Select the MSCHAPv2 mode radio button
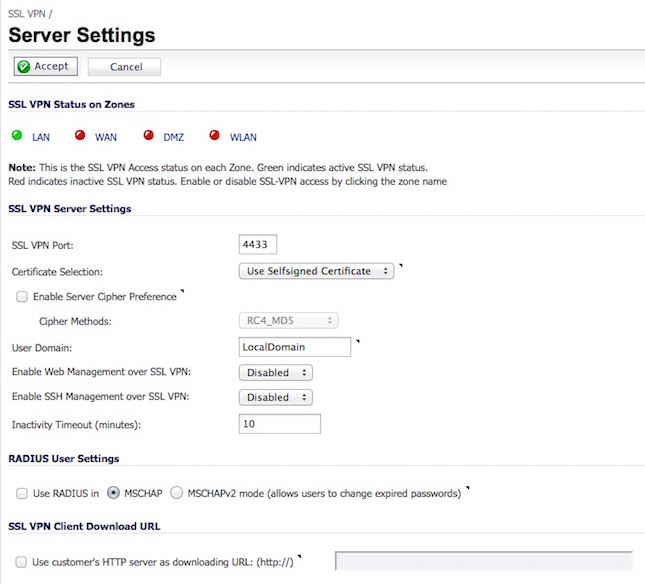Screen dimensions: 645x584 (x=176, y=493)
